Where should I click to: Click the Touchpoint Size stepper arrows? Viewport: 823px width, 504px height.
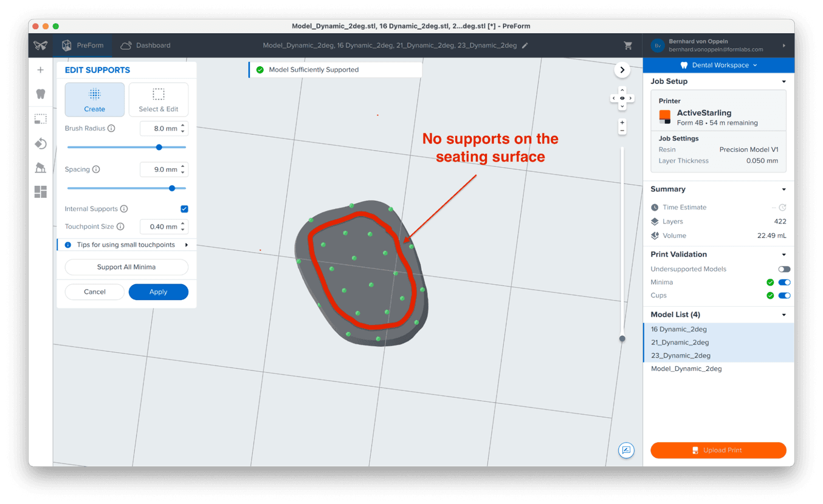click(183, 226)
